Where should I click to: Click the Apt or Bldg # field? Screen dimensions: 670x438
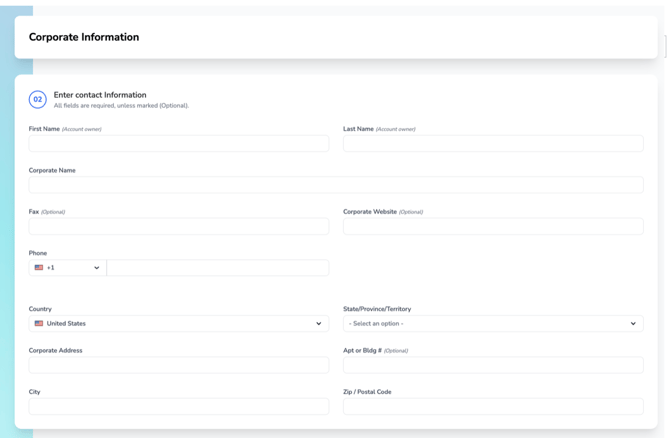pos(493,365)
